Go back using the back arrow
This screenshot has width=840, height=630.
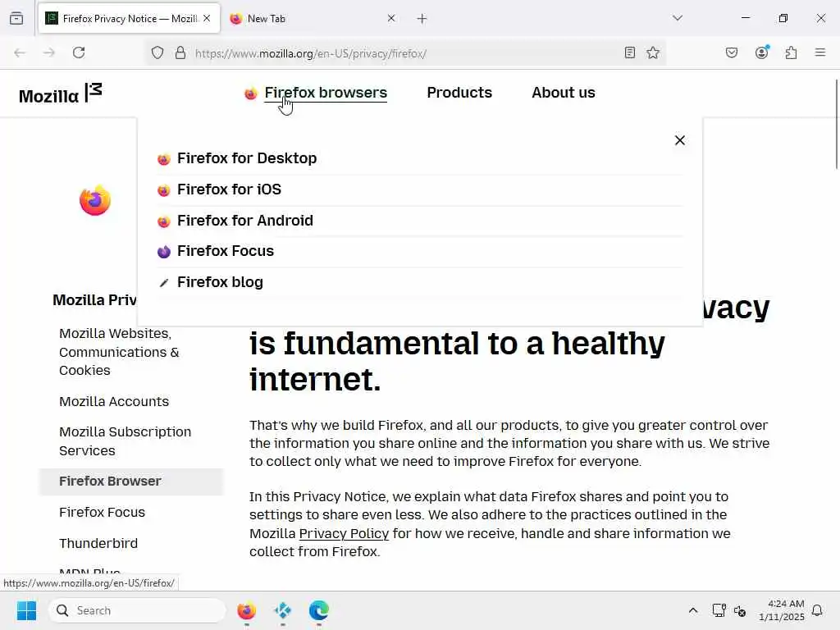[20, 52]
